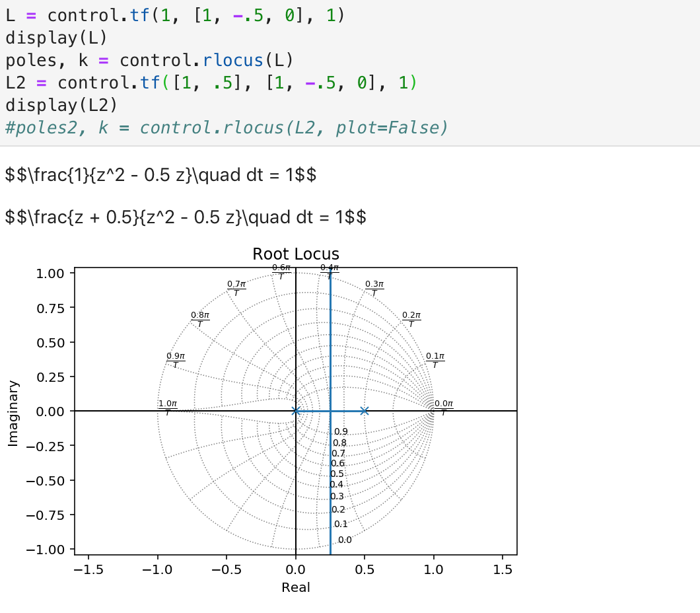Click the '0.1' damping ratio label

click(x=341, y=524)
